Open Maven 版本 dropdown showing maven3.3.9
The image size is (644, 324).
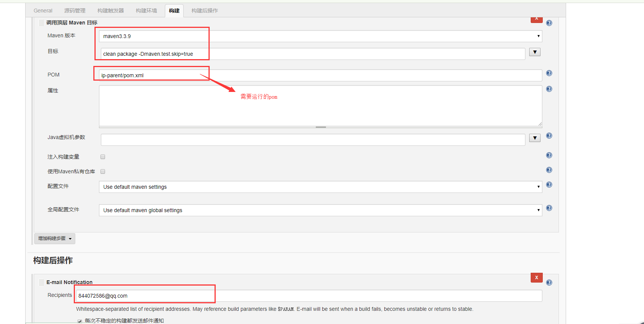coord(320,36)
